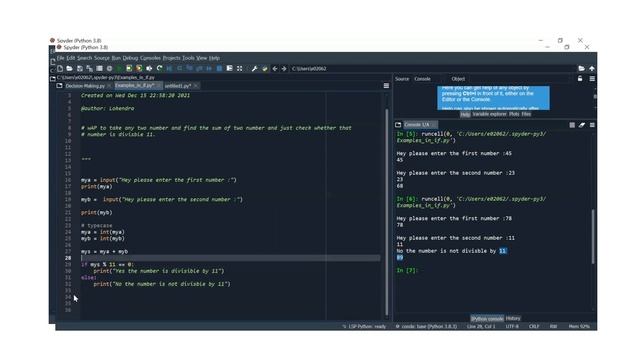Switch to Plots tab
640x360 pixels.
tap(514, 114)
